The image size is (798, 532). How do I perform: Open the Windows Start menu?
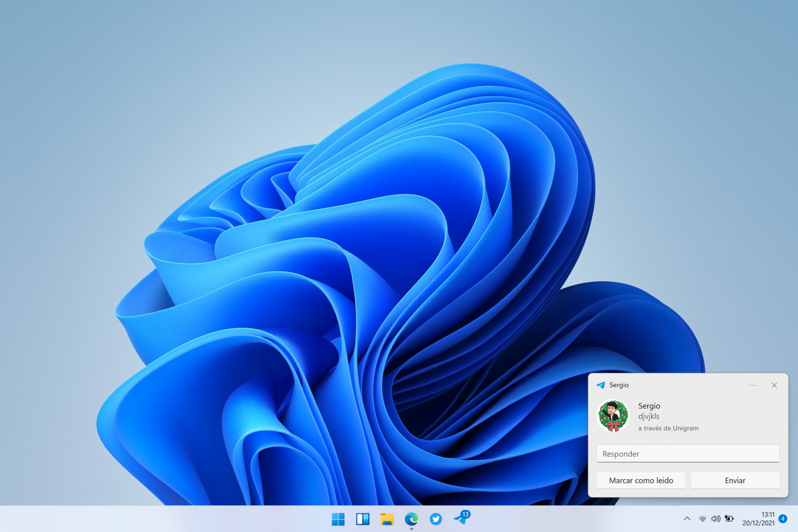pyautogui.click(x=338, y=519)
